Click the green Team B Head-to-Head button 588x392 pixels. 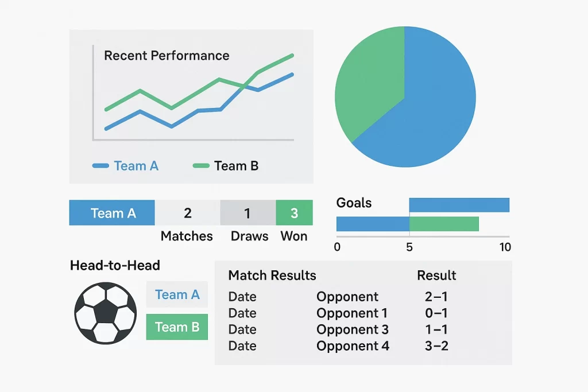(x=177, y=327)
